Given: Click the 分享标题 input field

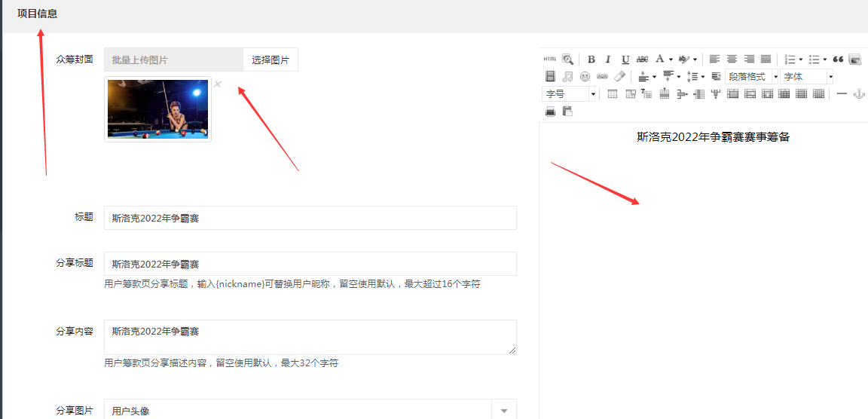Looking at the screenshot, I should [x=310, y=264].
